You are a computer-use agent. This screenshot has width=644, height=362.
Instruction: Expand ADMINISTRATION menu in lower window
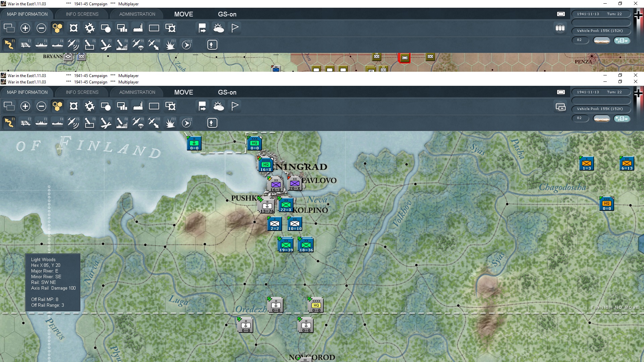(x=137, y=92)
